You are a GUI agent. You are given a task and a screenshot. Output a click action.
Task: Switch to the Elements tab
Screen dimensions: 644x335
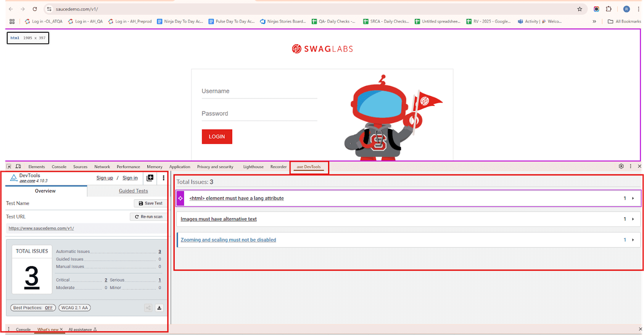(x=37, y=167)
